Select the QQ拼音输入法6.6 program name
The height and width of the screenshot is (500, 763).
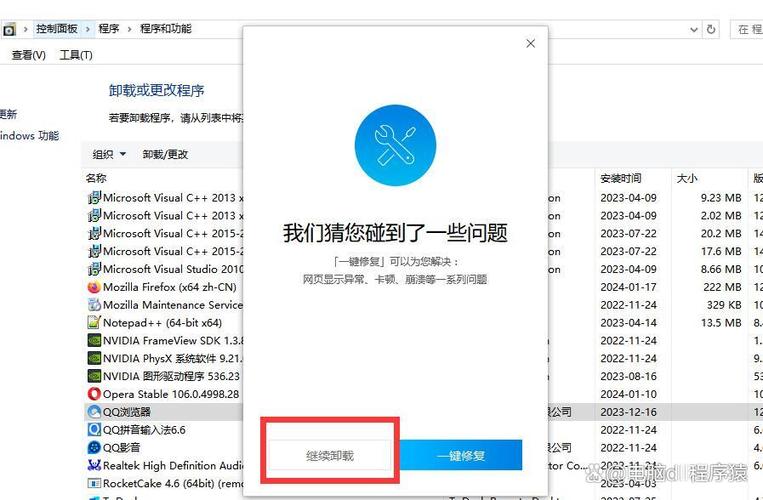144,429
